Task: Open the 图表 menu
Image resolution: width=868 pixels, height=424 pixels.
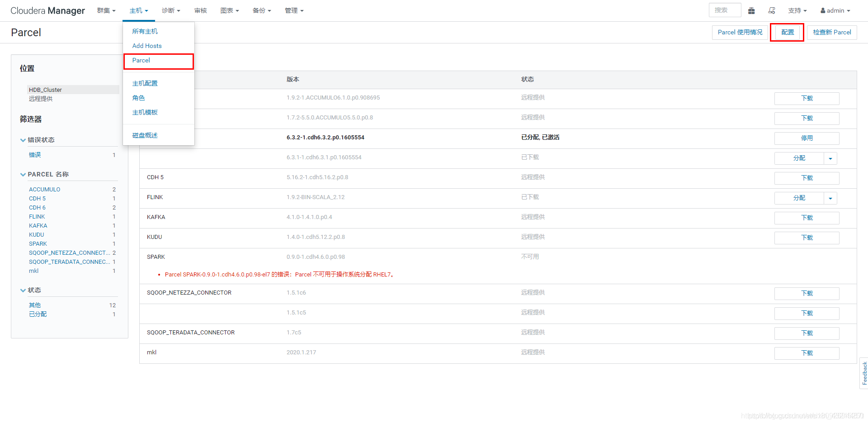Action: [x=230, y=10]
